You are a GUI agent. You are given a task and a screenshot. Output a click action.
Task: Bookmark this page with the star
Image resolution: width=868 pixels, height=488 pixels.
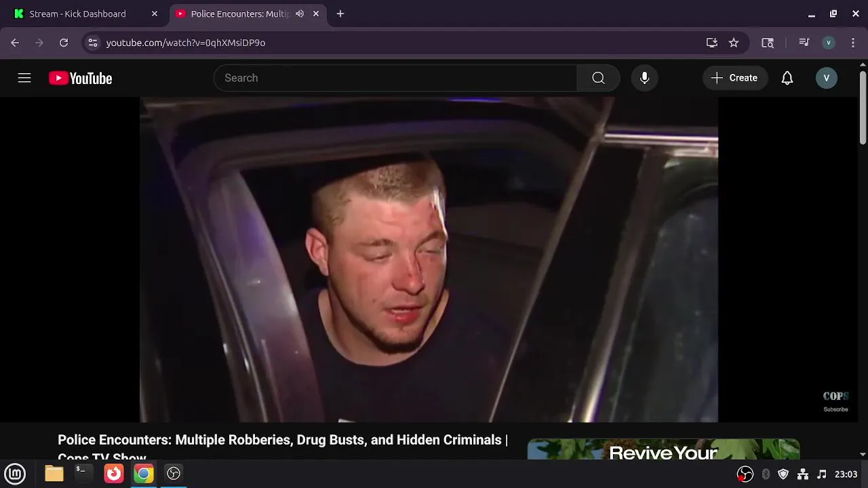pos(734,43)
